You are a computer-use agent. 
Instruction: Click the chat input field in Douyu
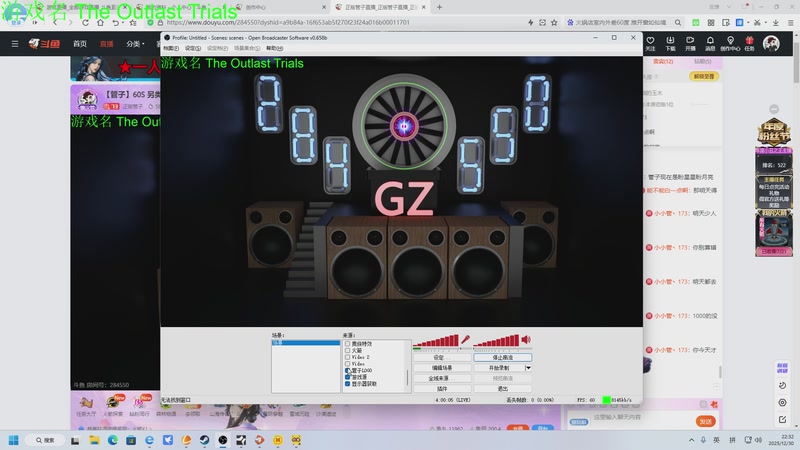640,417
